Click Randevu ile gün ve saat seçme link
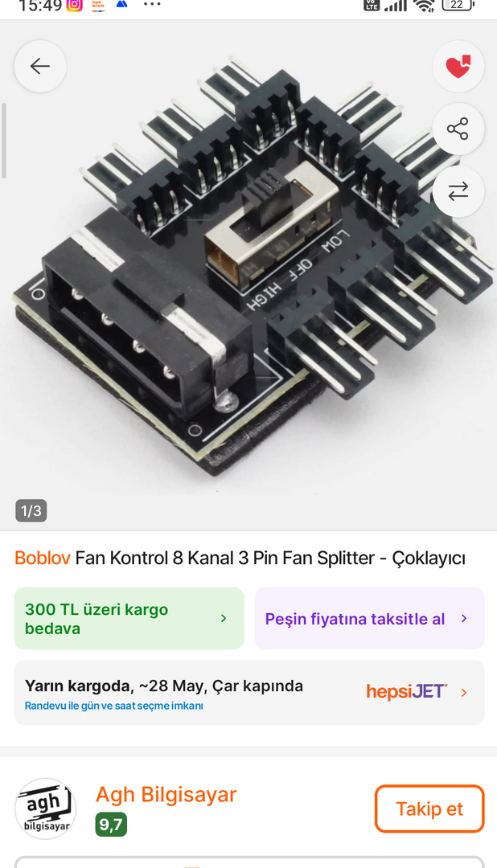The width and height of the screenshot is (497, 868). click(x=113, y=706)
